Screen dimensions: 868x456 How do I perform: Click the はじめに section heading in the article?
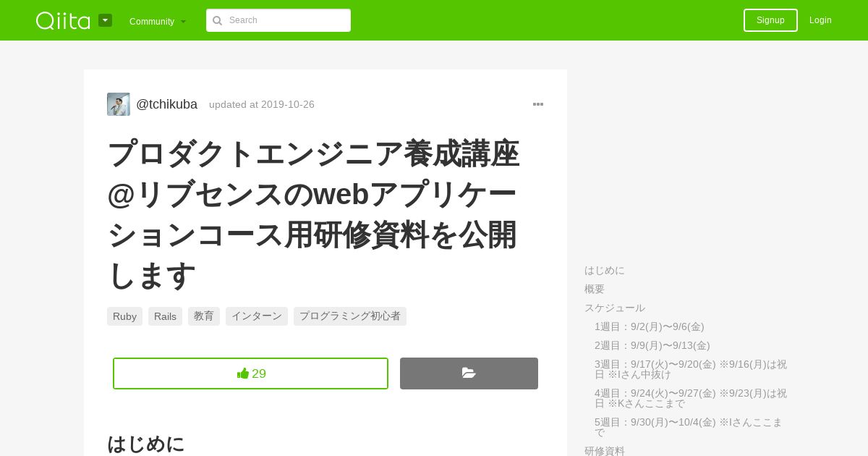(x=146, y=444)
